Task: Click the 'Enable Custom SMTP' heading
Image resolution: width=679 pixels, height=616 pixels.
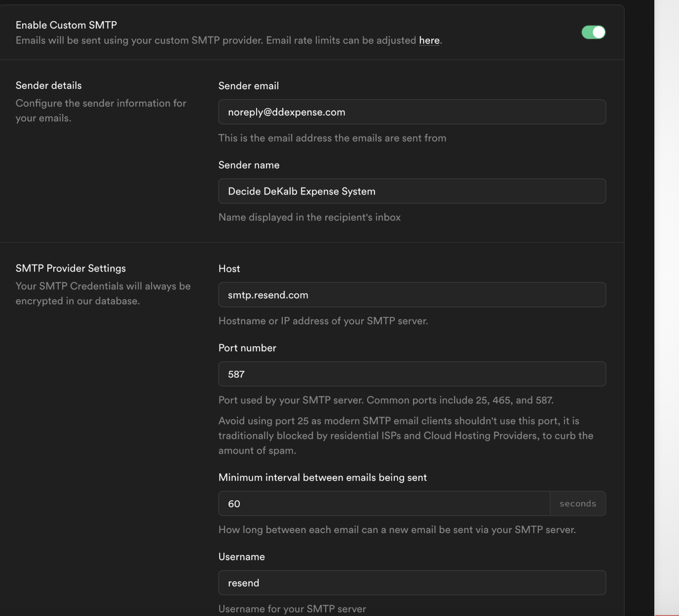Action: [x=66, y=25]
